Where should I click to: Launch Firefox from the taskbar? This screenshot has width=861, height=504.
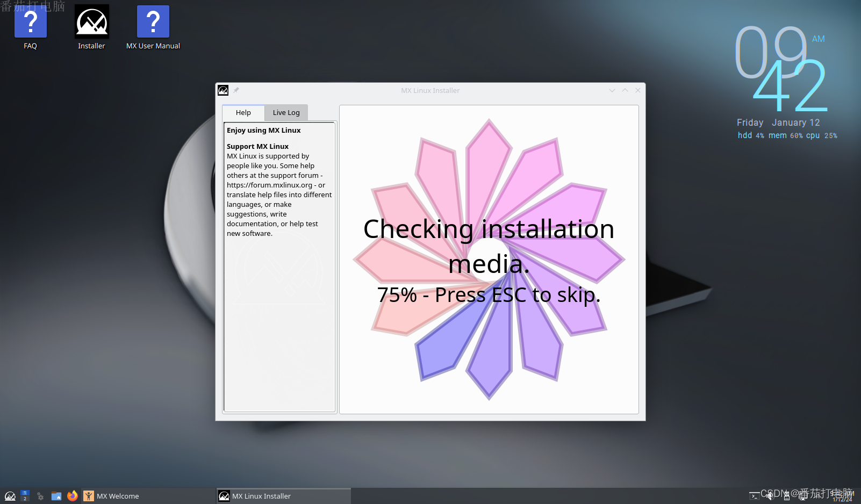73,495
